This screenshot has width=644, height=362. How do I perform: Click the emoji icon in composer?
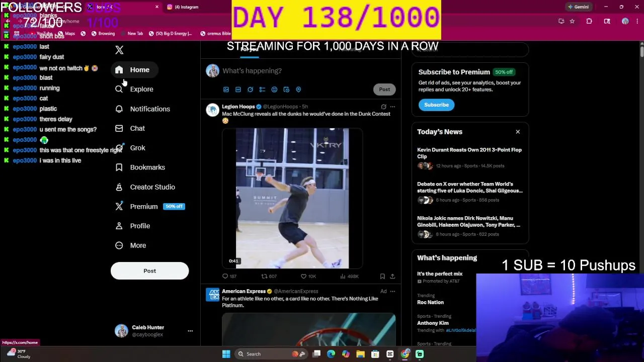point(274,89)
